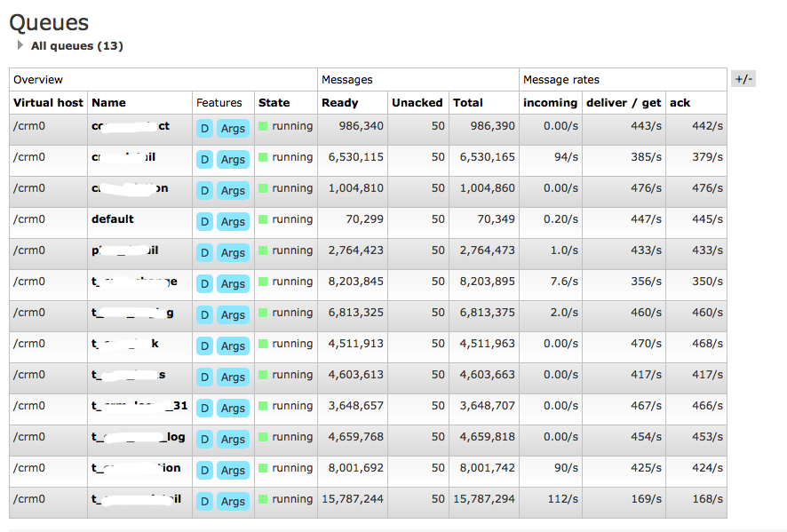The image size is (787, 532).
Task: Sort queues by Name column
Action: point(108,103)
